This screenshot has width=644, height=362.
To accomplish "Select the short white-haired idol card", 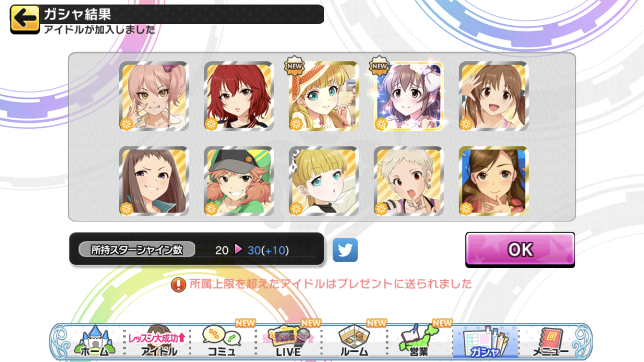I will pyautogui.click(x=408, y=182).
